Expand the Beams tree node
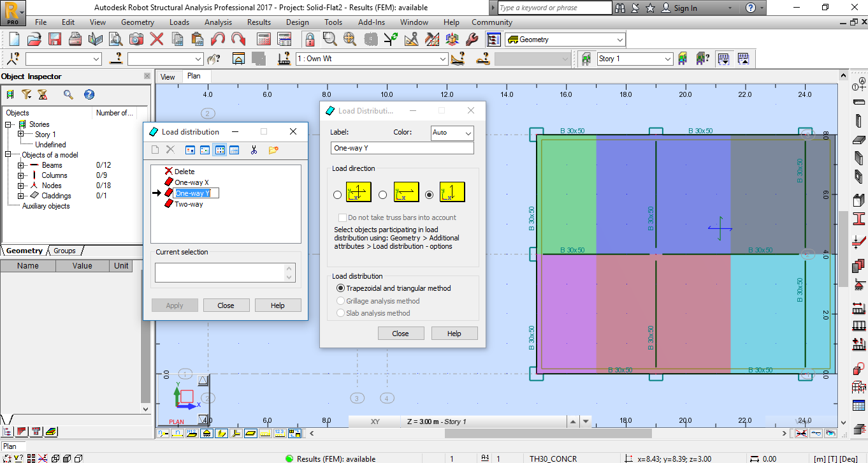This screenshot has height=463, width=868. tap(21, 165)
